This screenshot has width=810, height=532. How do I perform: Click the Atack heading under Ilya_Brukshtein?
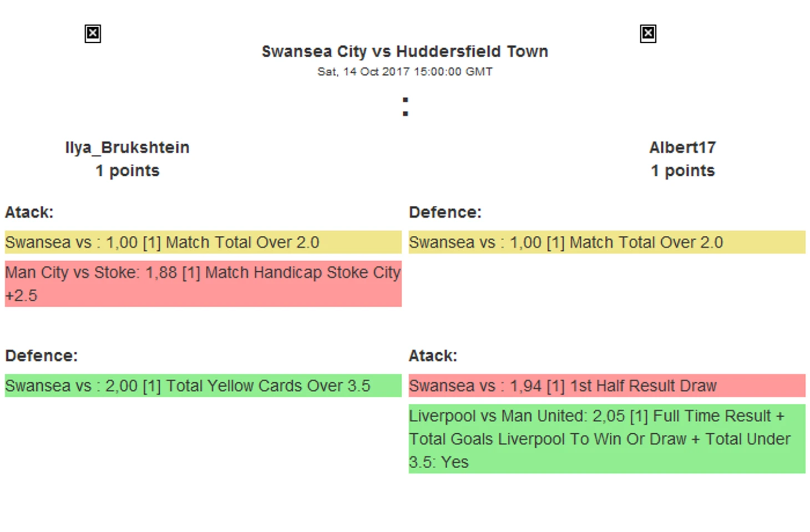29,212
